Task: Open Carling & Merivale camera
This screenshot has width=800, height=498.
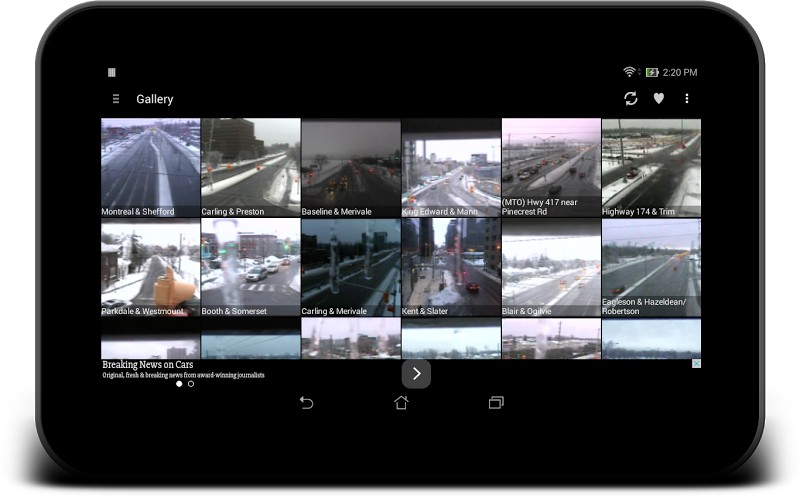Action: click(x=351, y=268)
